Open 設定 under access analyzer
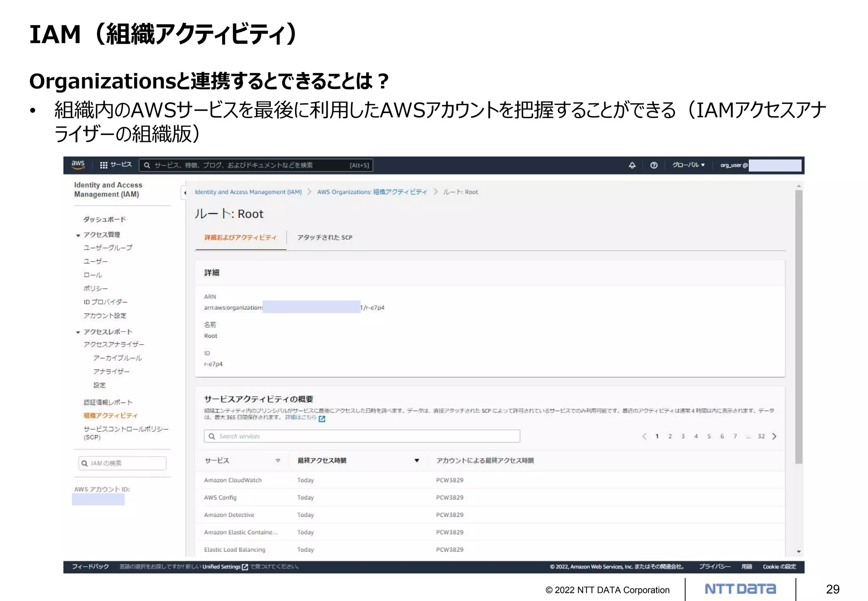This screenshot has height=601, width=868. [x=99, y=385]
